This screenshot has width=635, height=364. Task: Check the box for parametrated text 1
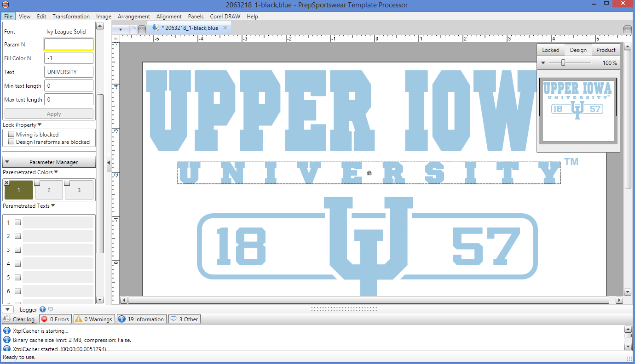(x=17, y=222)
